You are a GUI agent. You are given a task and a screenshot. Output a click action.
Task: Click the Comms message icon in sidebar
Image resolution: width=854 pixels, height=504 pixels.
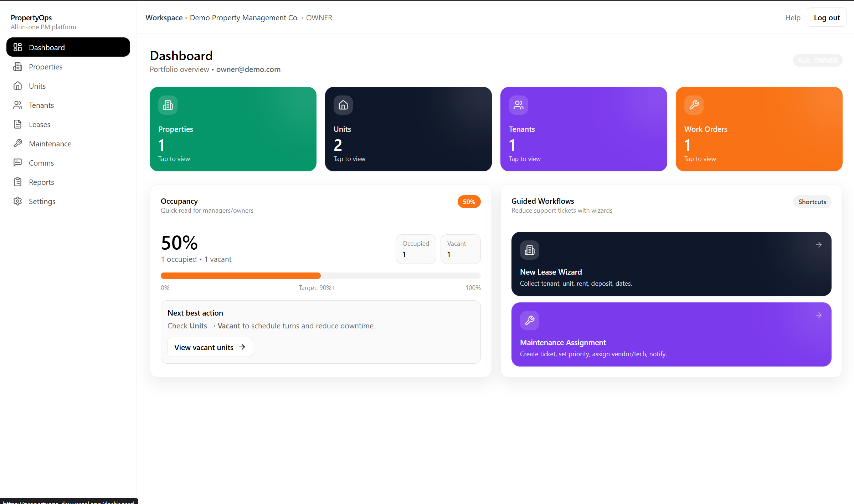(17, 163)
